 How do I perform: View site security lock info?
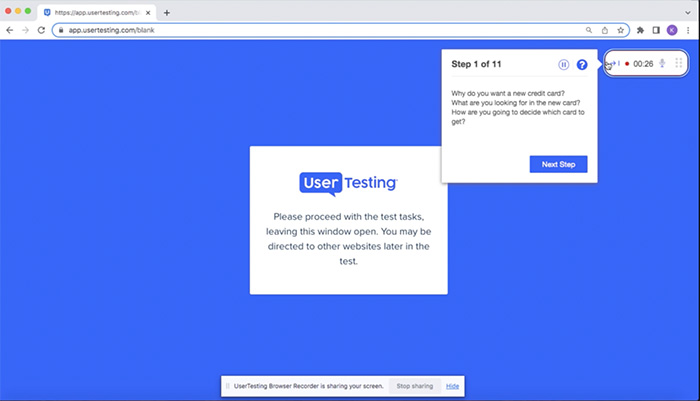[x=61, y=30]
